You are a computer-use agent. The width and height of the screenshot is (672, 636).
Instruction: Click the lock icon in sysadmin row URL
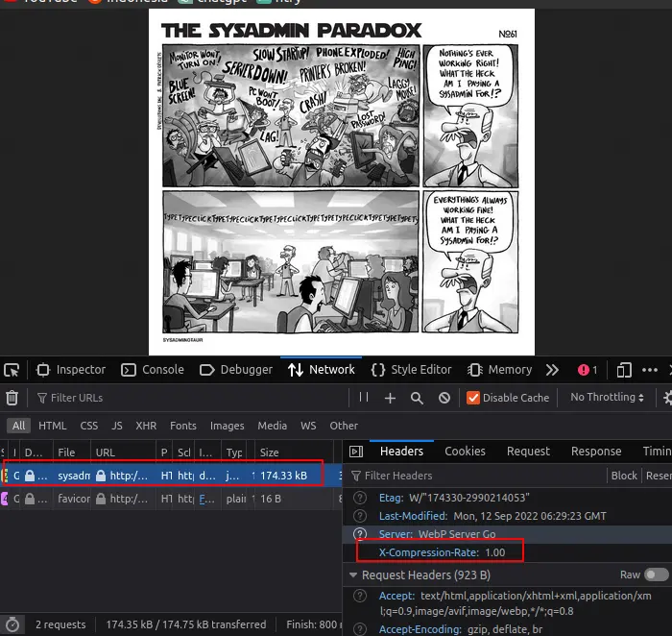click(101, 476)
